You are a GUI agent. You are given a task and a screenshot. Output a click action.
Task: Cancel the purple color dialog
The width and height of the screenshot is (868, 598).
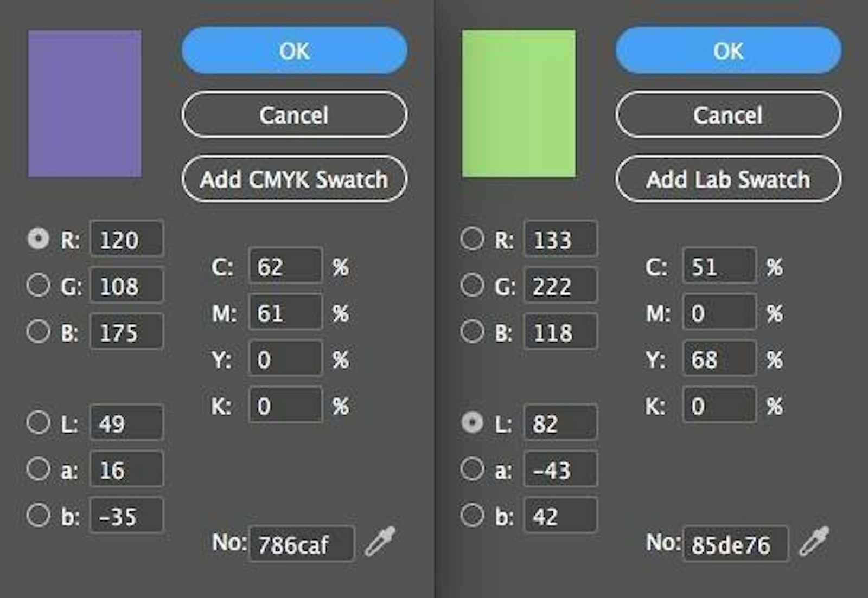pyautogui.click(x=294, y=115)
